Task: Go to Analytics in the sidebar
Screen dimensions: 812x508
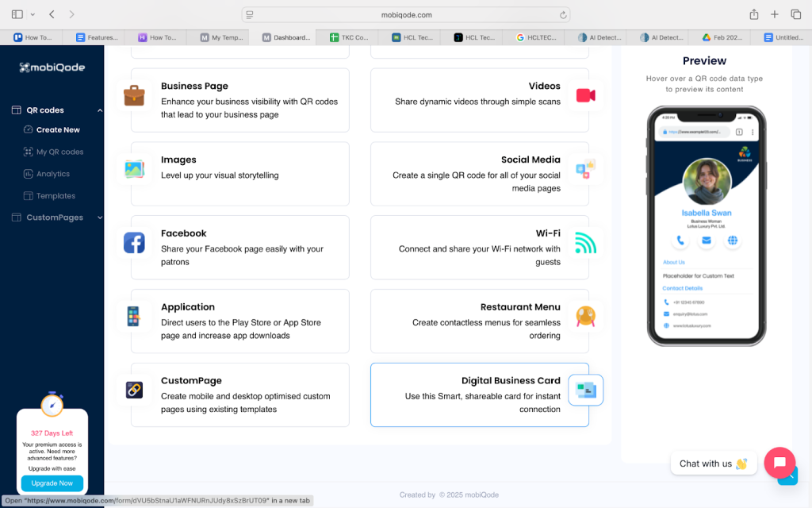Action: (x=52, y=174)
